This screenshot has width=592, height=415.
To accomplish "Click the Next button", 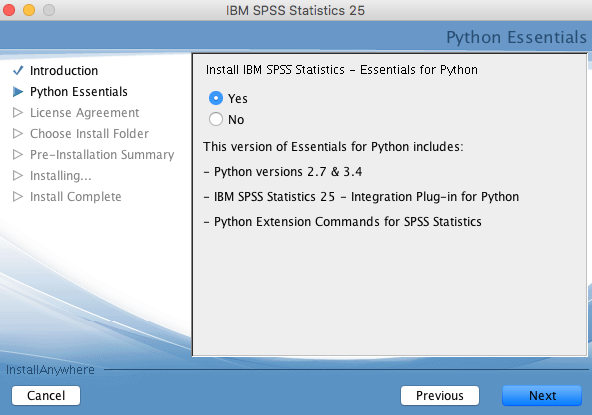I will 542,395.
